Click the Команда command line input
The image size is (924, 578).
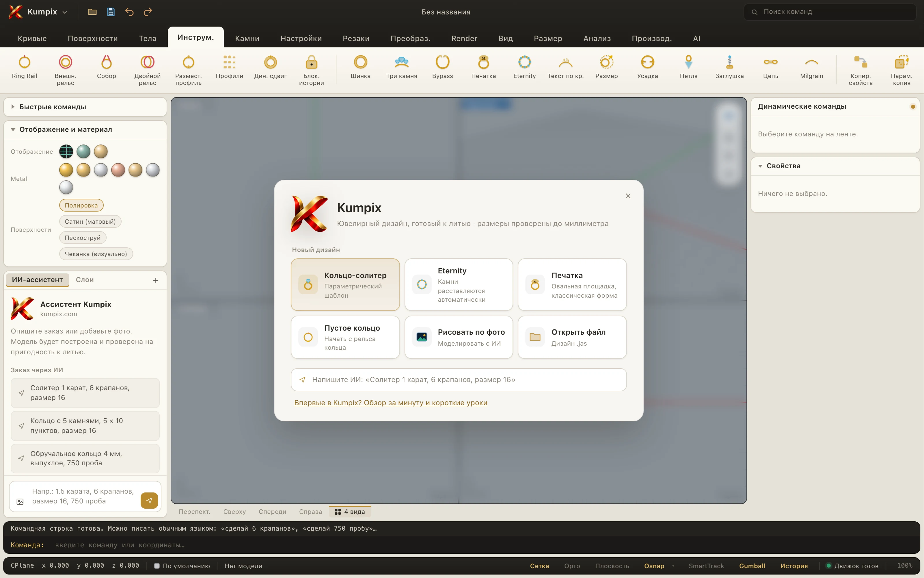(461, 545)
